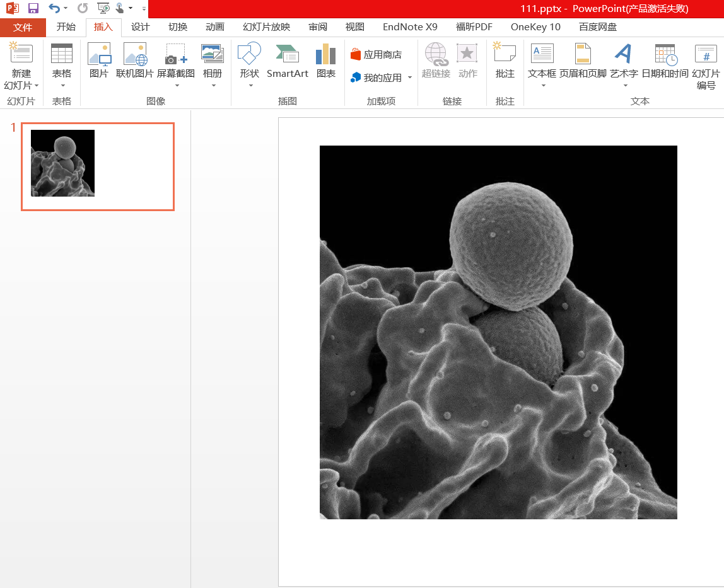724x588 pixels.
Task: Open the 文件 tab
Action: pos(23,27)
